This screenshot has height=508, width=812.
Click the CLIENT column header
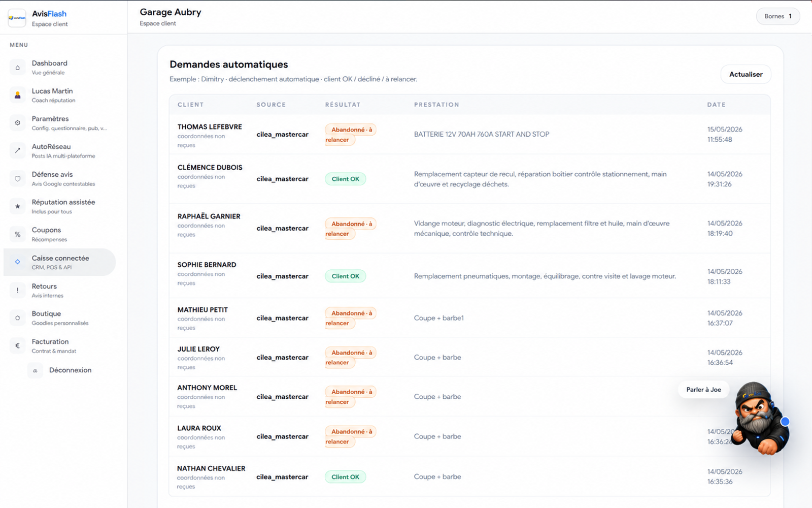[x=190, y=105]
